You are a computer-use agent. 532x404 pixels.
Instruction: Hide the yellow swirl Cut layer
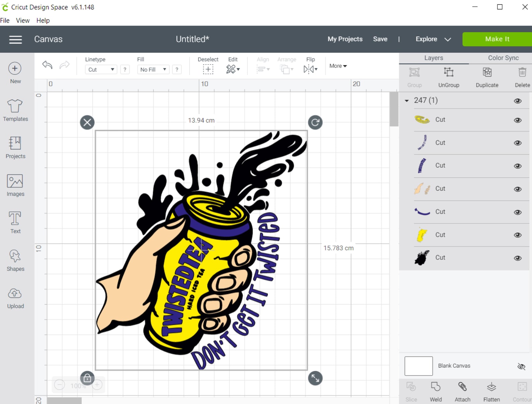(518, 120)
